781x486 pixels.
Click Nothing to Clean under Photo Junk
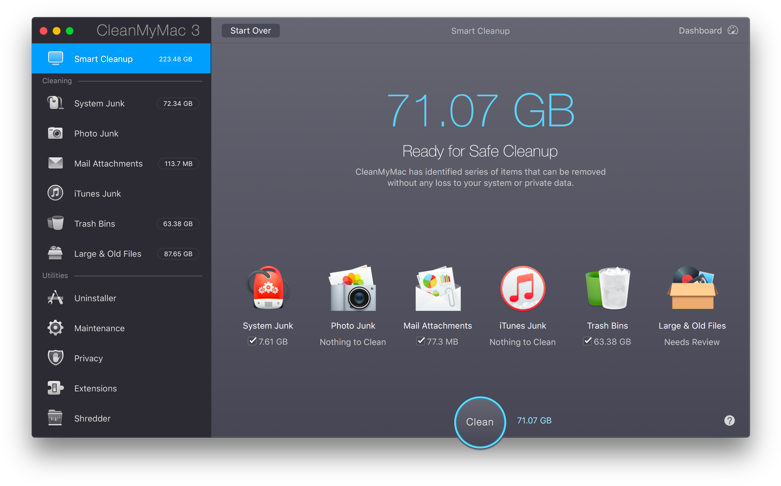pyautogui.click(x=353, y=342)
